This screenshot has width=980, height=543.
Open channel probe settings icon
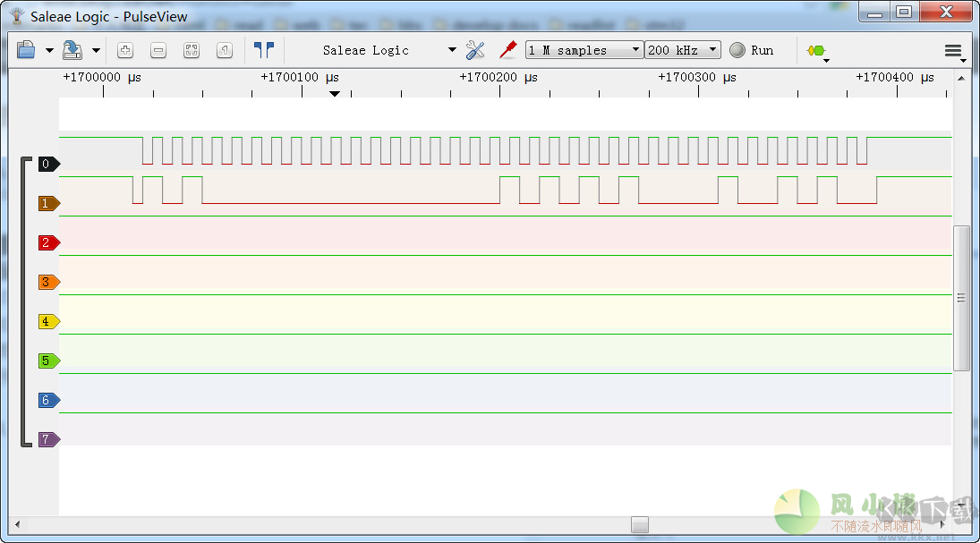(508, 50)
